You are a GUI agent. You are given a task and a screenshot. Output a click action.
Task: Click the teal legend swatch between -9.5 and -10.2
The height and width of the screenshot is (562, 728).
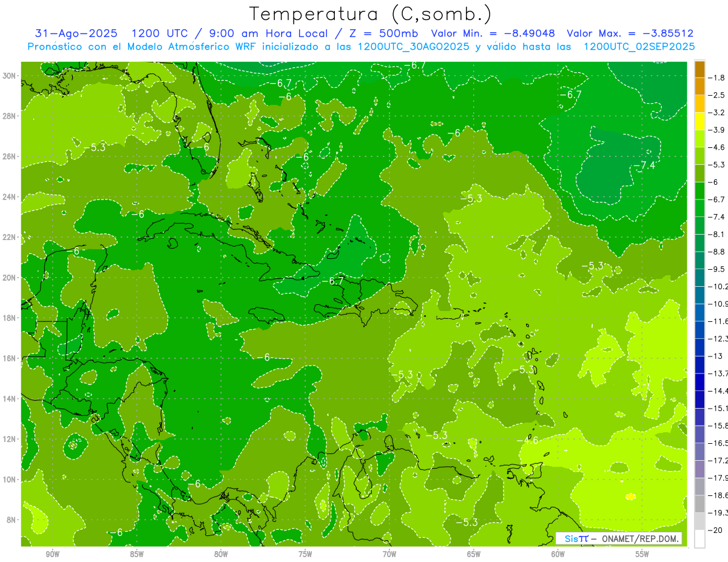click(699, 278)
